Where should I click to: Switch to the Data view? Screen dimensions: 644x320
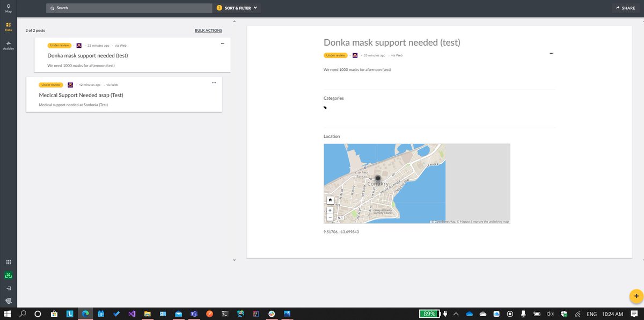coord(8,26)
